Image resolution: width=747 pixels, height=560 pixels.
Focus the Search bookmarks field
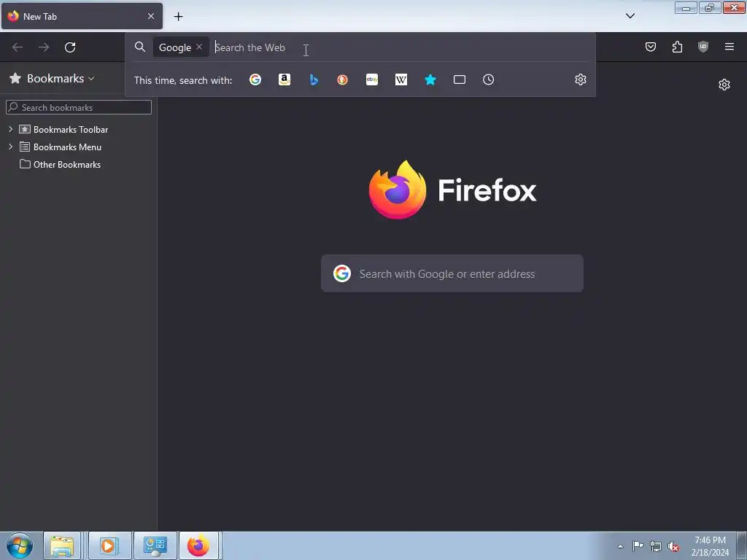click(79, 107)
